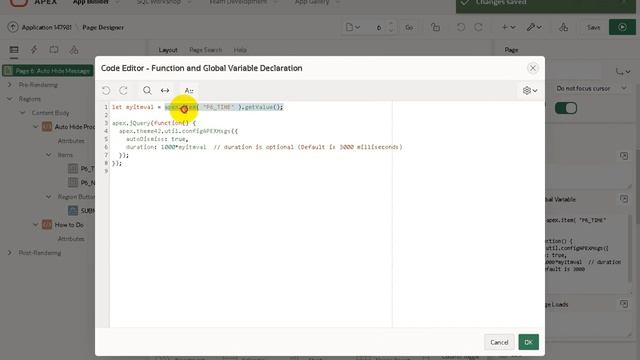Close the Code Editor dialog

pyautogui.click(x=532, y=68)
